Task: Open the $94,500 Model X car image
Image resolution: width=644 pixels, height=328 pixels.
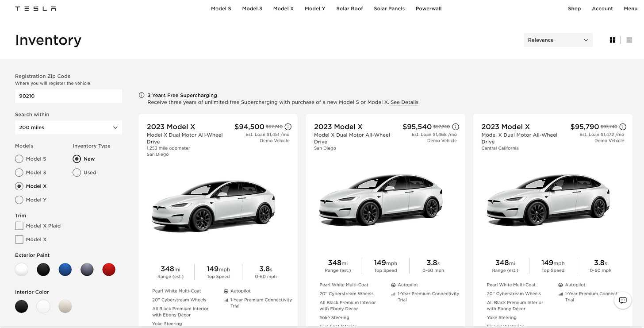Action: [x=214, y=206]
